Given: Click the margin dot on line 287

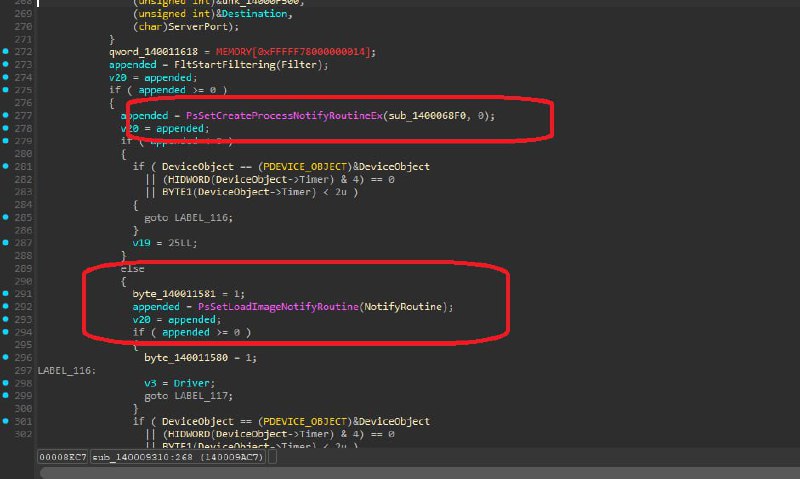Looking at the screenshot, I should click(6, 242).
